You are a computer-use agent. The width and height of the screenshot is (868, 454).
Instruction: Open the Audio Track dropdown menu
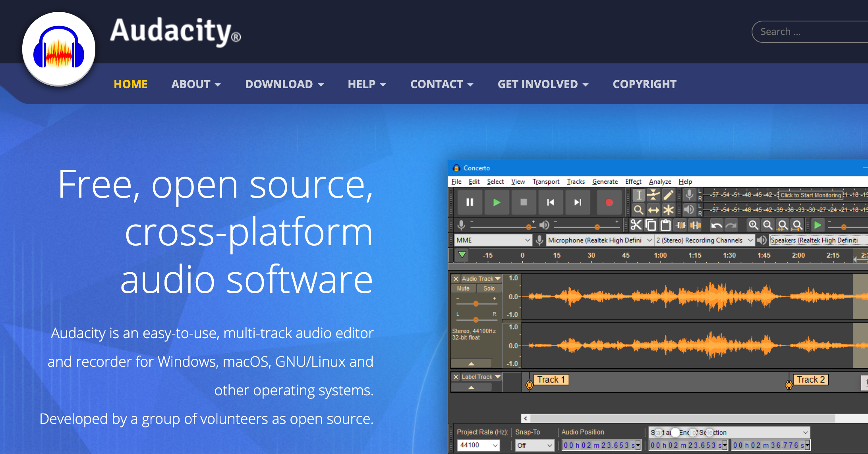coord(481,279)
